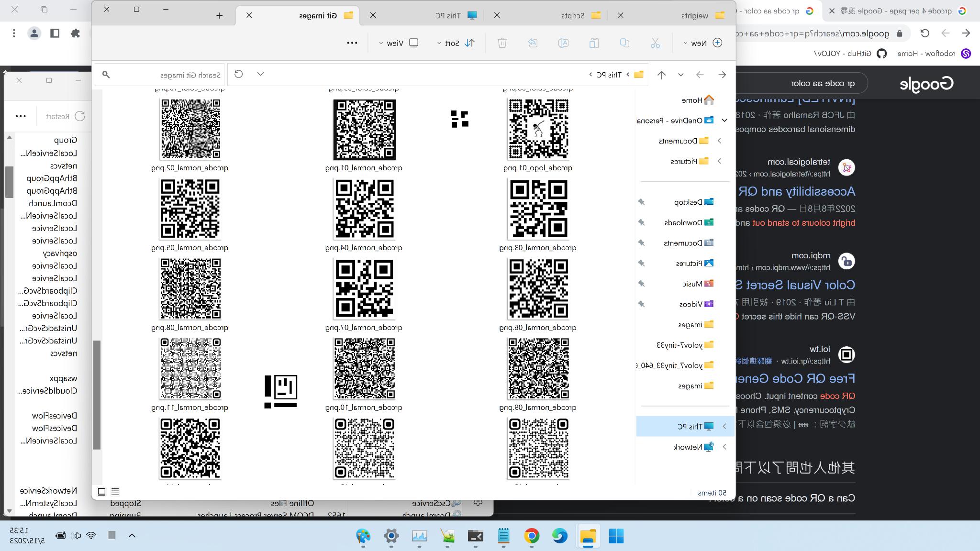980x551 pixels.
Task: Close the Git images Explorer tab
Action: click(249, 15)
